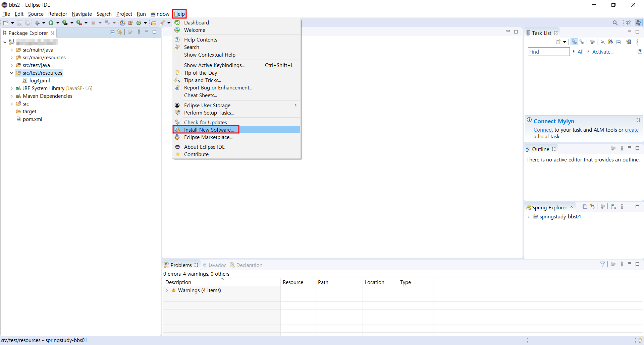The width and height of the screenshot is (644, 345).
Task: Click the All filter link in Task List
Action: point(581,52)
